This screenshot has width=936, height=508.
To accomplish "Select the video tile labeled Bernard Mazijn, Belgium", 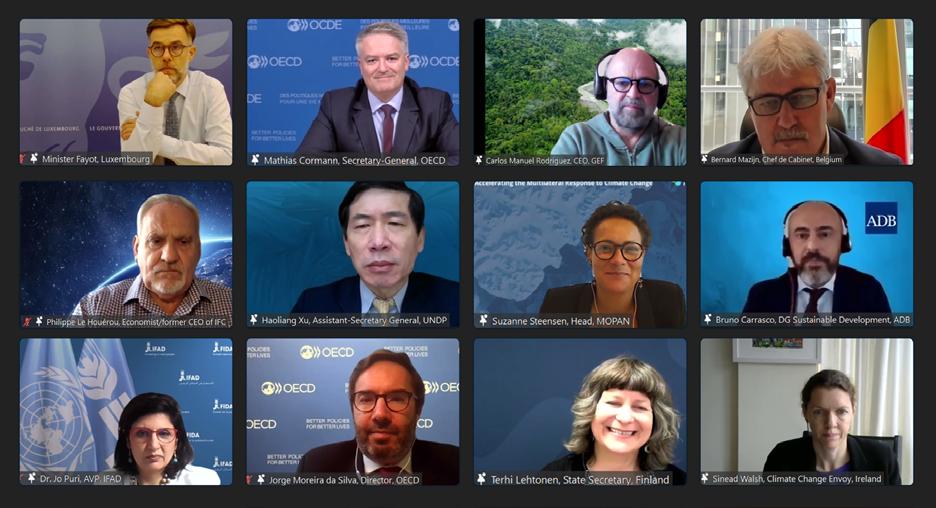I will tap(806, 92).
